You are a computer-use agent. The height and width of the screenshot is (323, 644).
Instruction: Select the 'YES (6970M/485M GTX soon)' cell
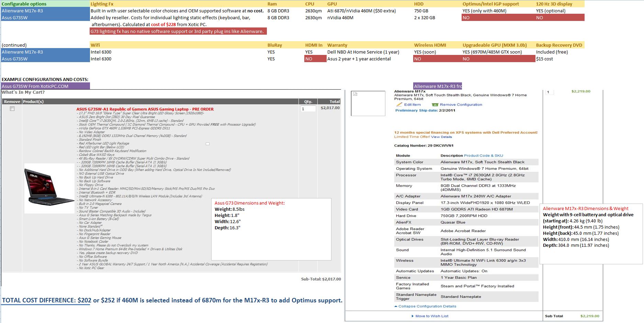point(498,52)
